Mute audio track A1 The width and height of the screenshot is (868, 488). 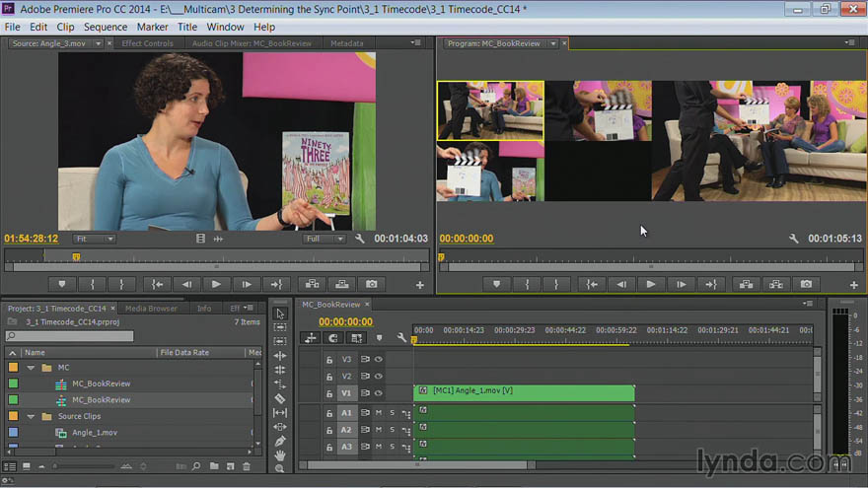click(379, 413)
